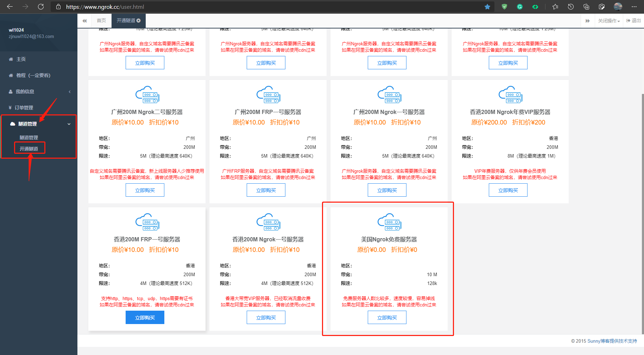This screenshot has width=644, height=355.
Task: Buy 香港200M Ngrok年费VIP服务器 with 立即购买
Action: (508, 190)
